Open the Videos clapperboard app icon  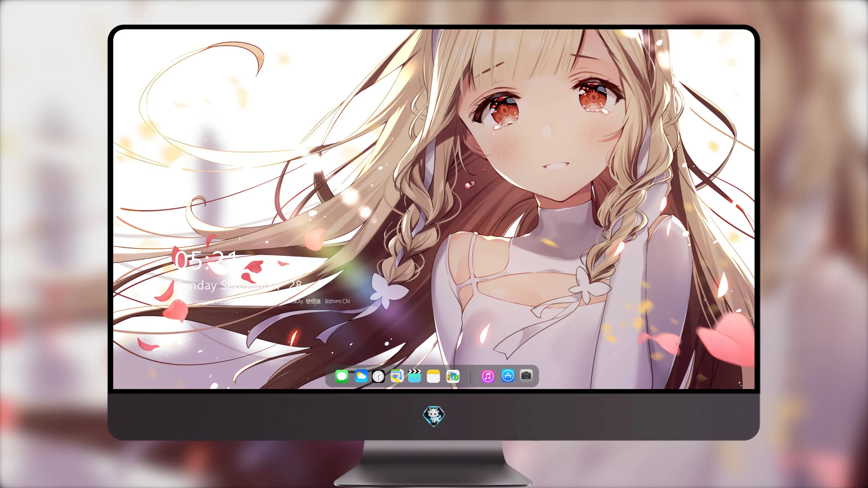point(415,376)
